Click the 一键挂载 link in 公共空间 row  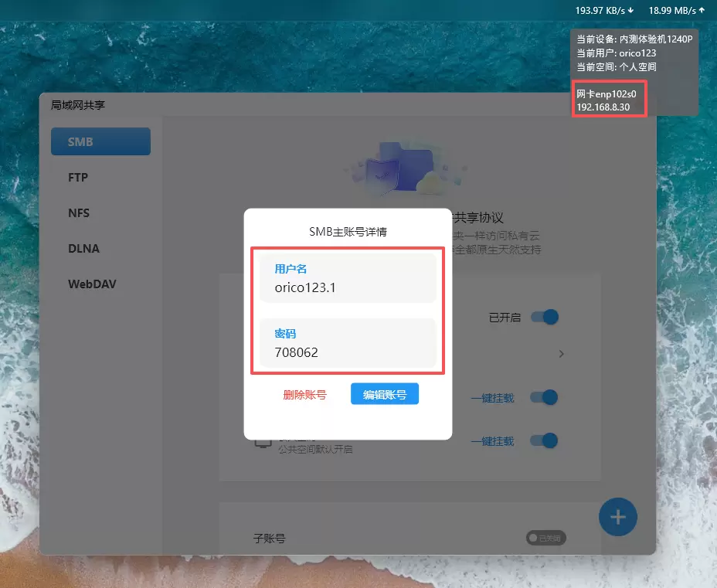(x=492, y=441)
